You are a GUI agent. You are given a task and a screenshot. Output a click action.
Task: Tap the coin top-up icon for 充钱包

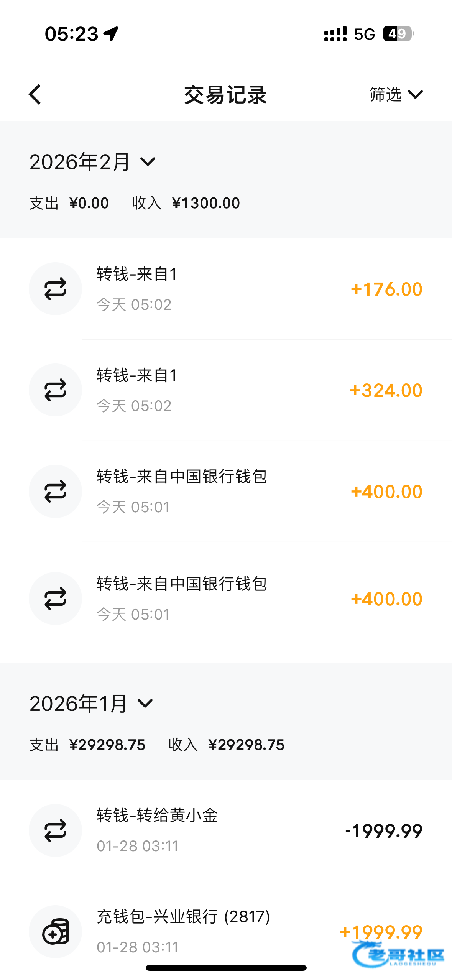click(x=55, y=931)
